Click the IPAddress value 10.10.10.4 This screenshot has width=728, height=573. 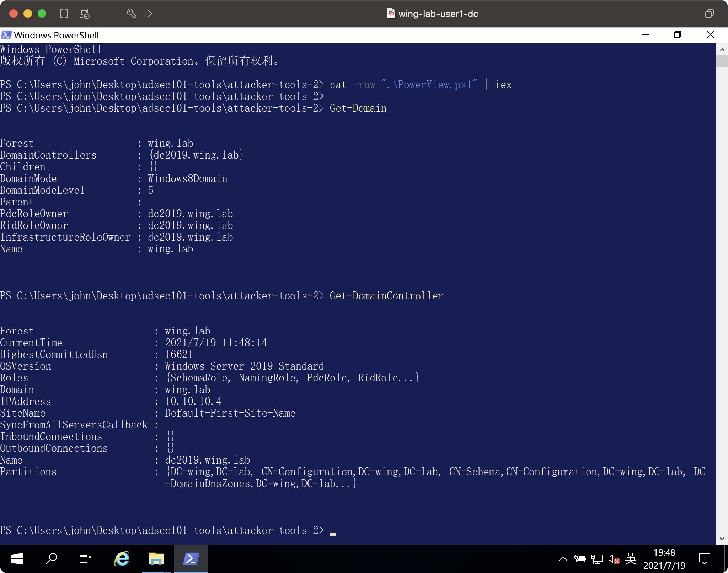pyautogui.click(x=193, y=401)
